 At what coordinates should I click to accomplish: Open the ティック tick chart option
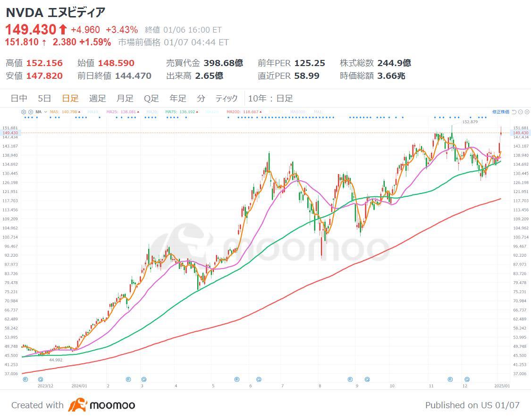coord(226,99)
